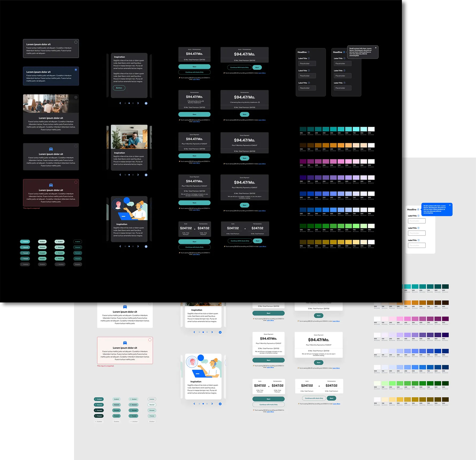Click first Placeholder input under dark Headline

pyautogui.click(x=307, y=64)
